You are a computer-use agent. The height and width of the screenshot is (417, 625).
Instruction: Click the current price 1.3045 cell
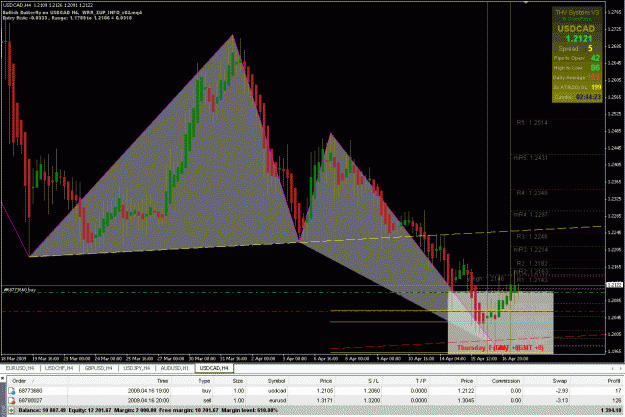466,400
